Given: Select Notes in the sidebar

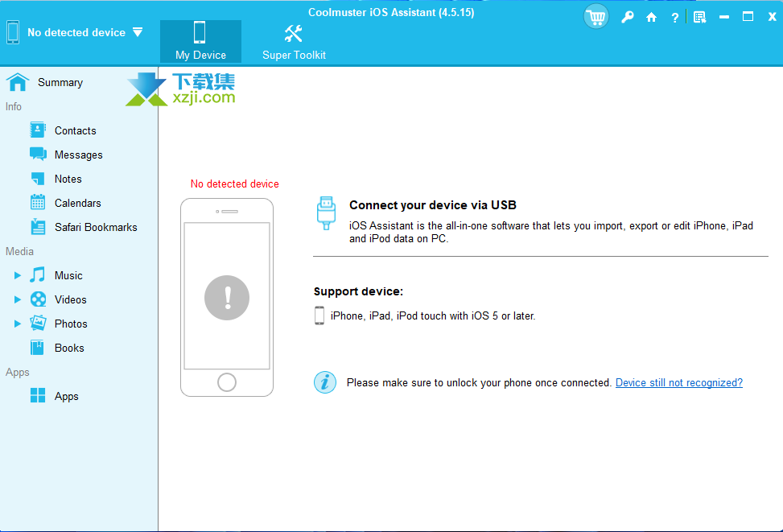Looking at the screenshot, I should pyautogui.click(x=68, y=179).
